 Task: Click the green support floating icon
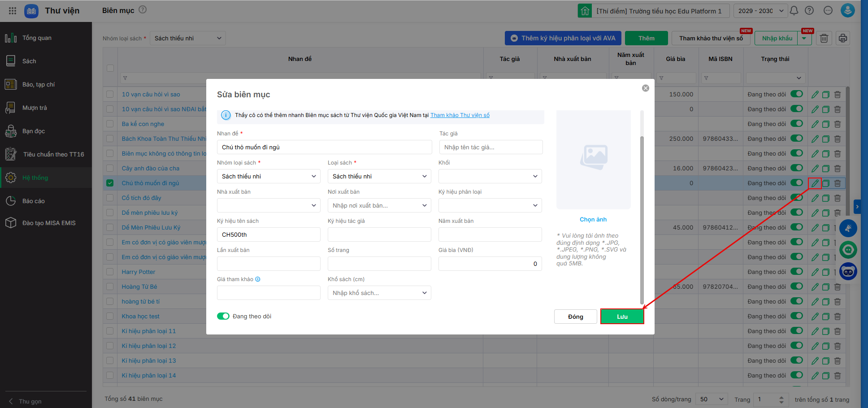848,250
